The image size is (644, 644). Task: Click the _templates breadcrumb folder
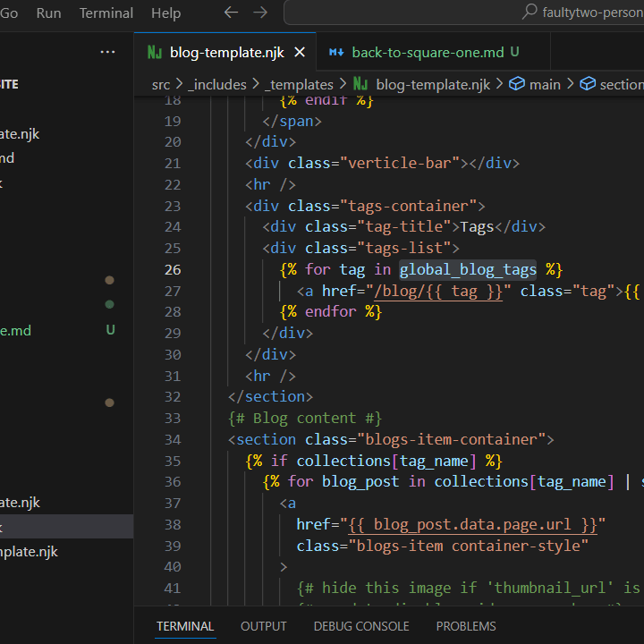pos(300,84)
